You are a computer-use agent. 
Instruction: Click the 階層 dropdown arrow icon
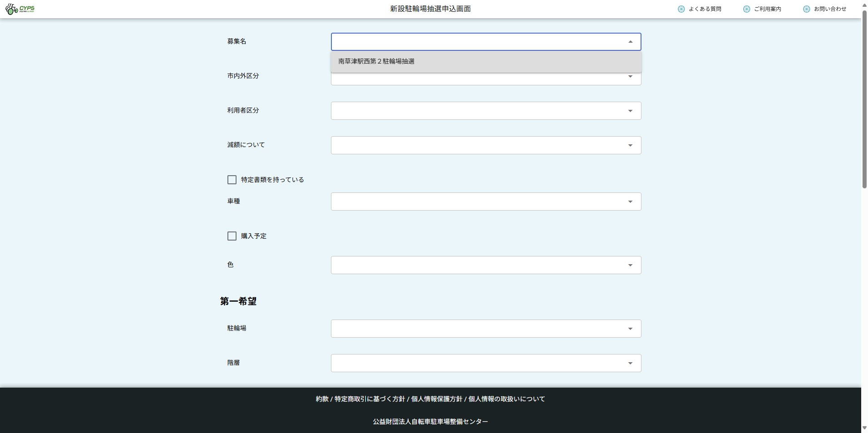click(630, 363)
